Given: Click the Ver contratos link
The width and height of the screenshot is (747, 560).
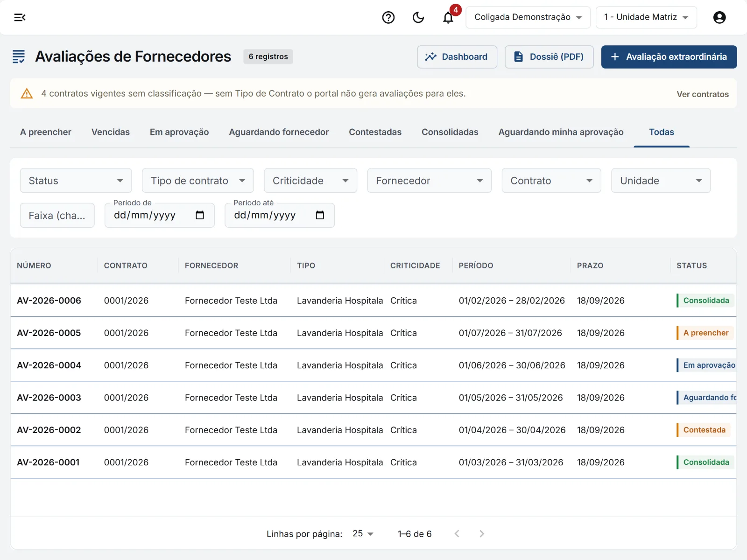Looking at the screenshot, I should (x=703, y=94).
